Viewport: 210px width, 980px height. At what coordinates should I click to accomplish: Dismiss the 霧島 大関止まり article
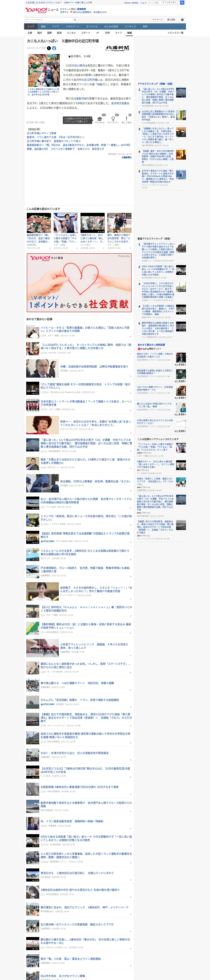click(x=131, y=468)
